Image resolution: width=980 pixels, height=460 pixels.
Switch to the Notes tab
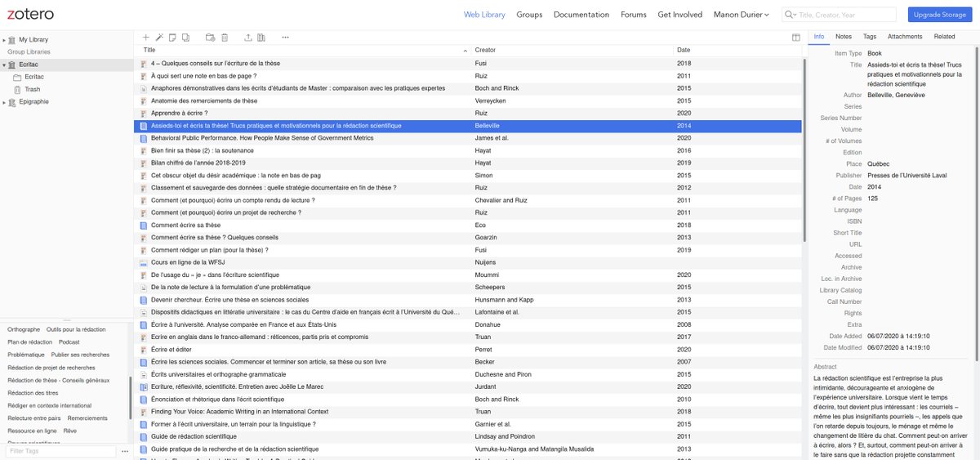coord(844,37)
